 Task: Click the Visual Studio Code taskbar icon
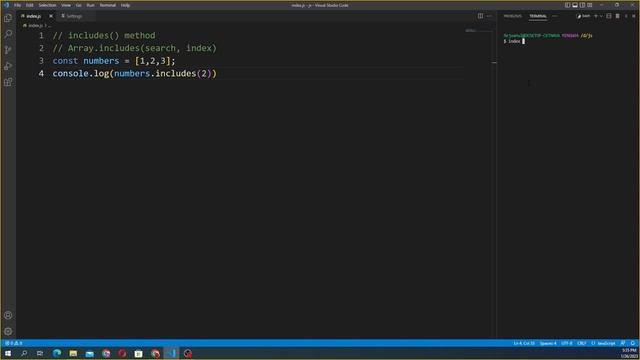point(171,353)
